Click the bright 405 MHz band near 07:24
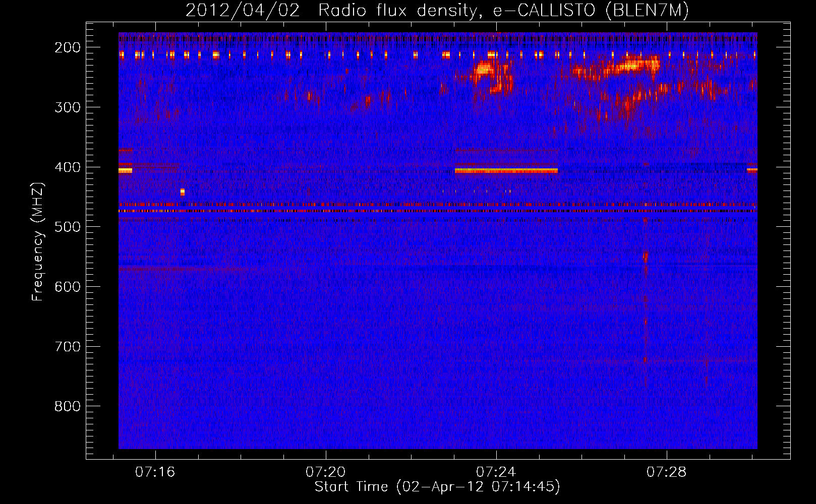This screenshot has height=504, width=816. click(x=506, y=171)
